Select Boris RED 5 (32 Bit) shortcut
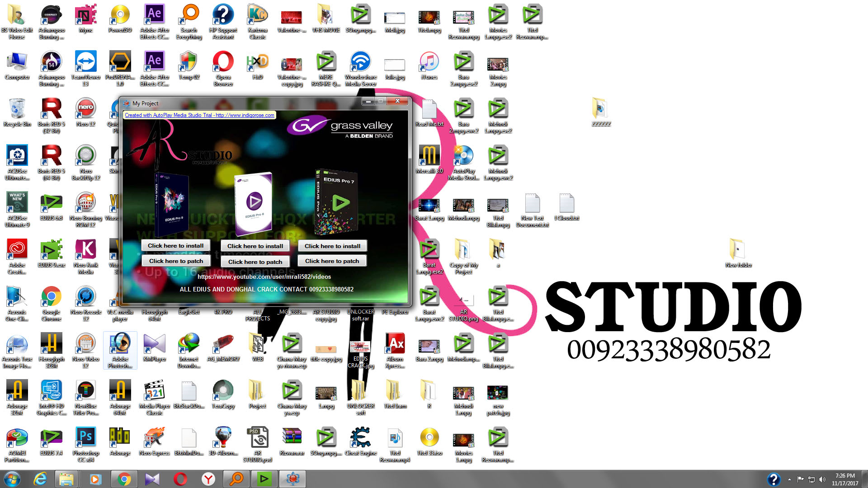The image size is (868, 488). tap(51, 116)
